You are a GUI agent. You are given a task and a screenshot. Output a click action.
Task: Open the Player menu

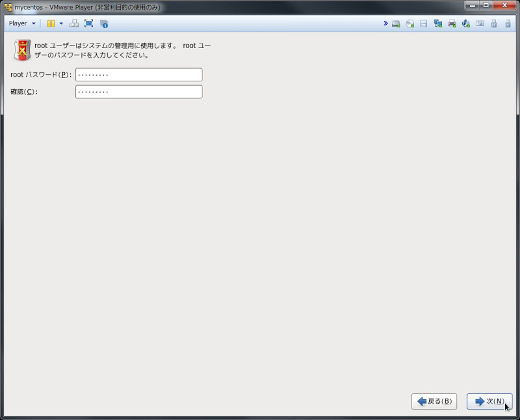(16, 23)
